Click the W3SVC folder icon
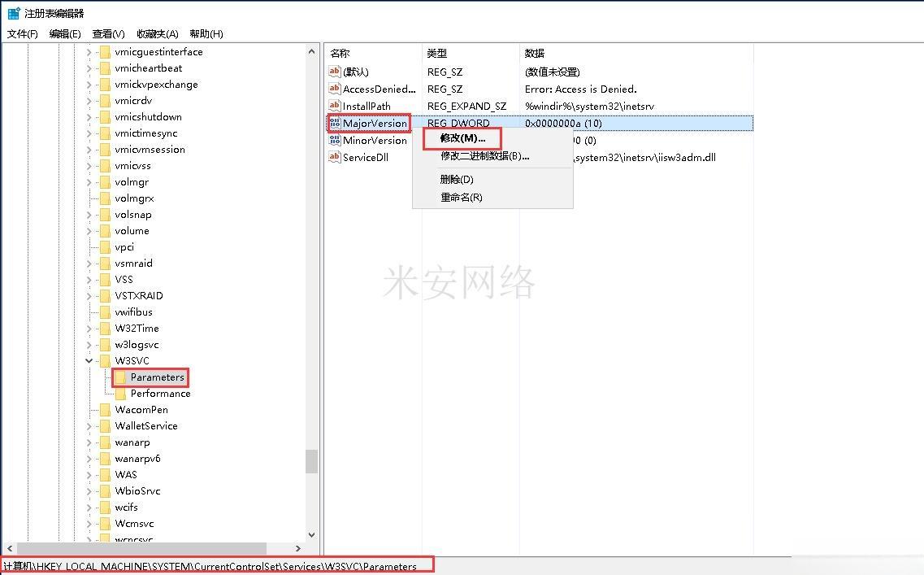 coord(105,361)
